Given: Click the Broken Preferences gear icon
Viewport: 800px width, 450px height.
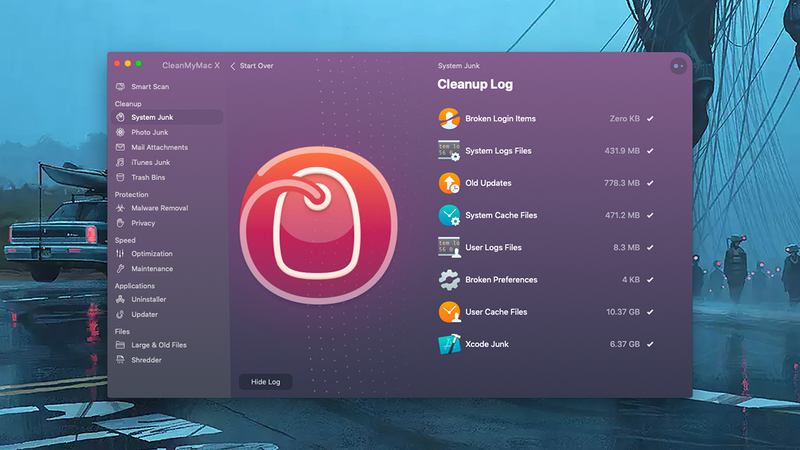Looking at the screenshot, I should point(449,280).
